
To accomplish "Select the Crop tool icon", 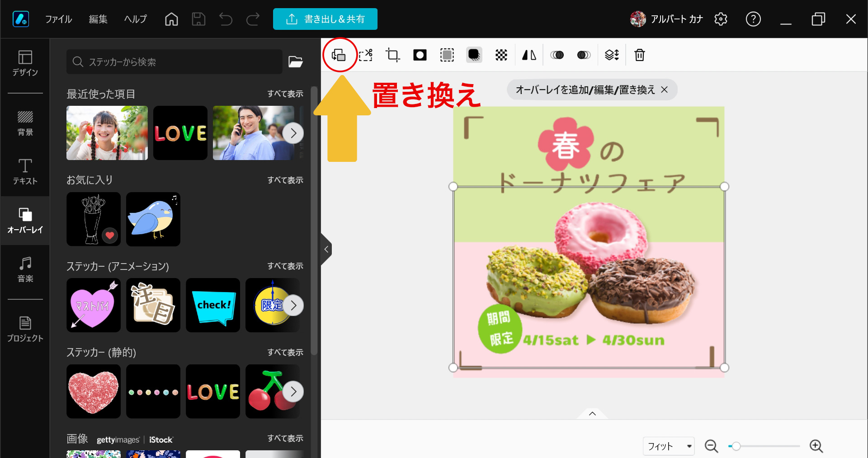I will click(x=392, y=55).
